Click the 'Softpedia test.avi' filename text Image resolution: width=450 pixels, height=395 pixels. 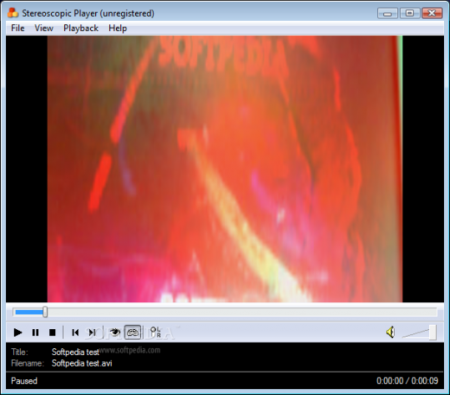tap(82, 363)
